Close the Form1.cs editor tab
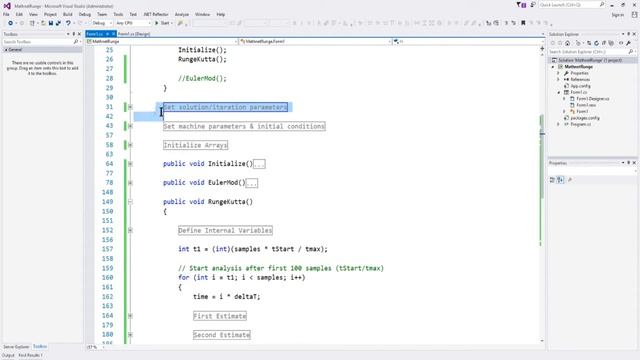 tap(113, 34)
